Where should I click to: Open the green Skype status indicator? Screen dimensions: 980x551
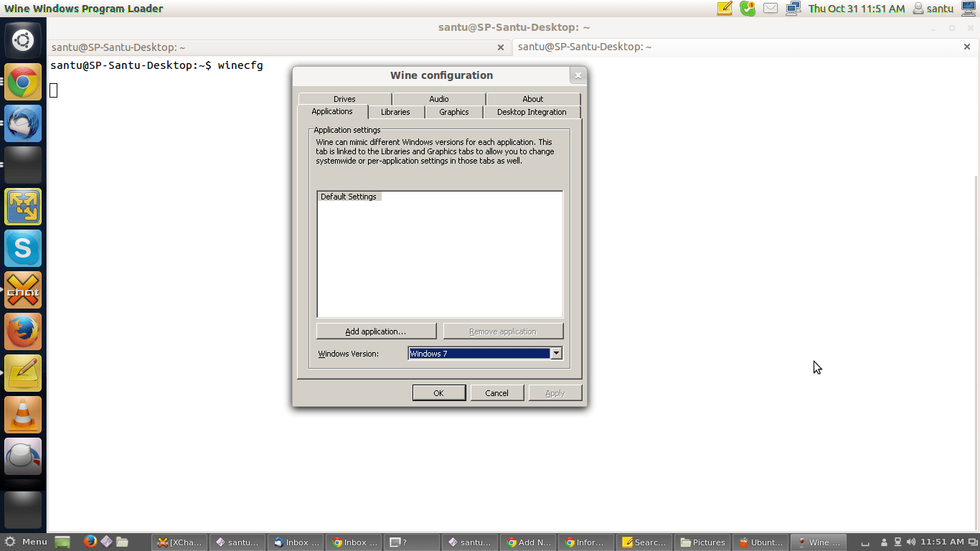click(x=748, y=9)
